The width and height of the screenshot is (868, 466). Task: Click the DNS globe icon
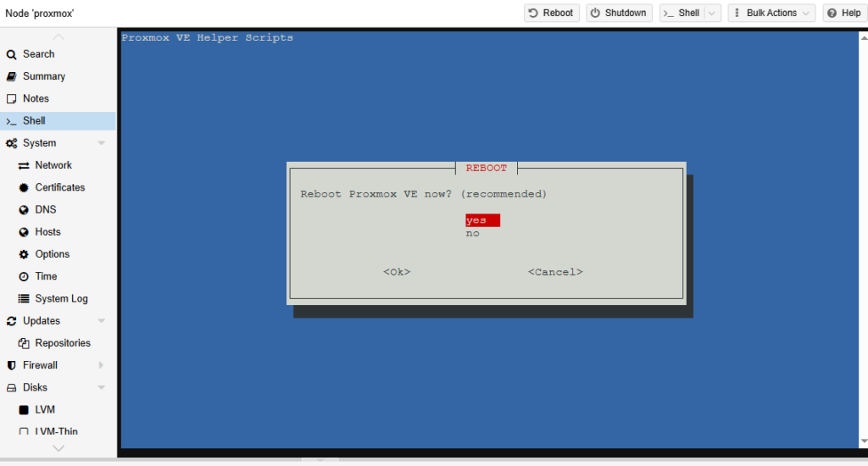24,210
